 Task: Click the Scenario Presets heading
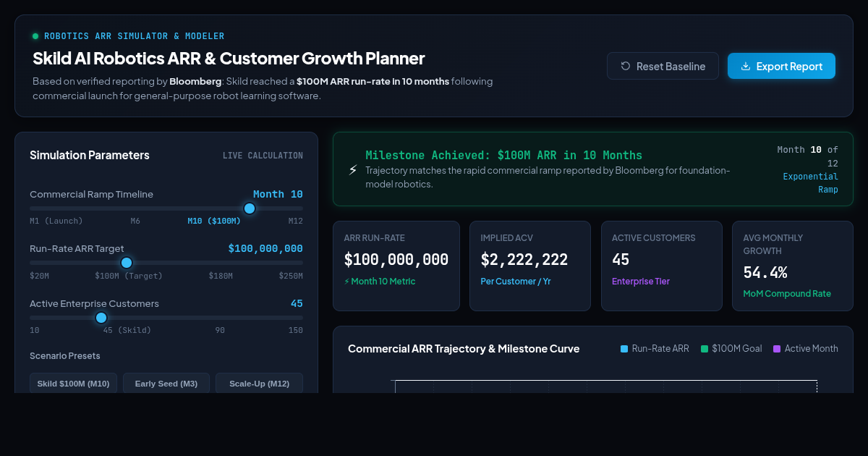[65, 356]
